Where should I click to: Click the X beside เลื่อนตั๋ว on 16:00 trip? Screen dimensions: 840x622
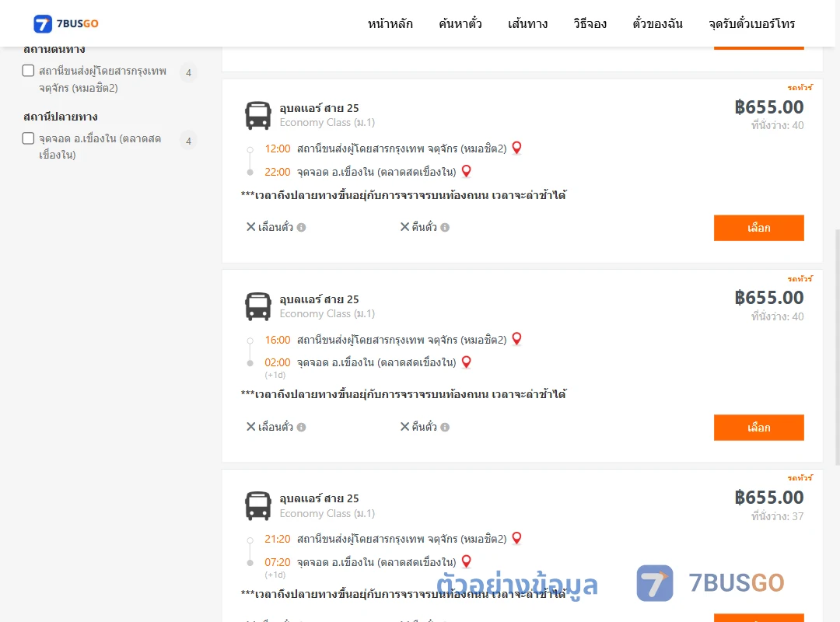(250, 426)
